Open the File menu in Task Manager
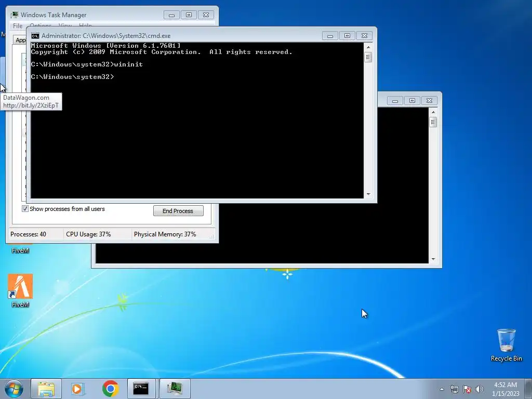Image resolution: width=532 pixels, height=399 pixels. (18, 26)
